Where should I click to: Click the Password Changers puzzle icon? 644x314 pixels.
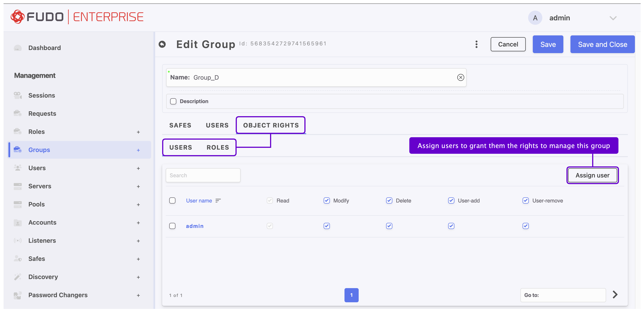18,295
